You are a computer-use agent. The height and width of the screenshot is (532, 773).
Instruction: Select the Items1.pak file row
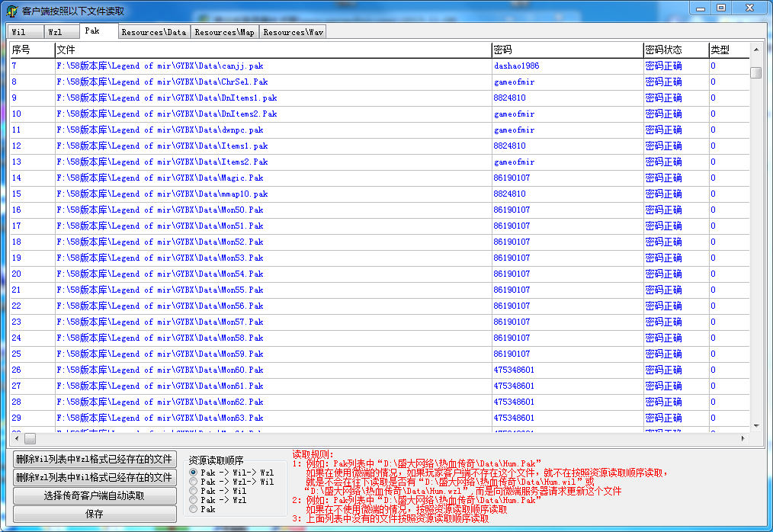tap(380, 146)
